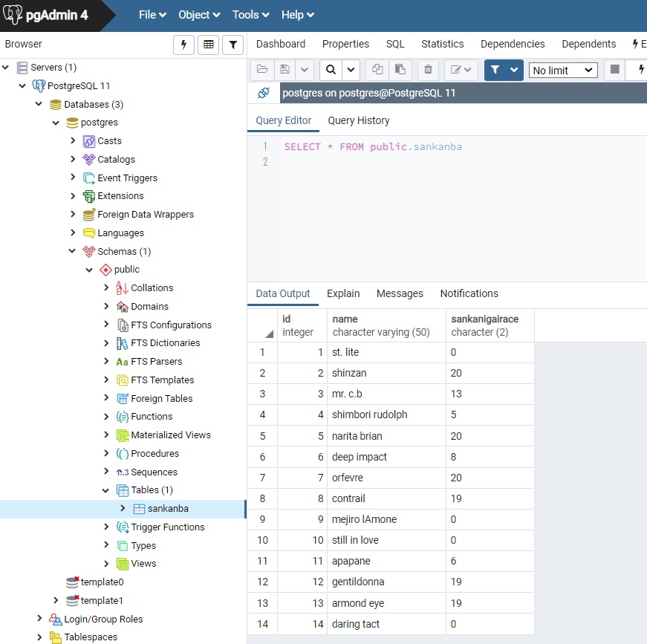Open the Properties tab
This screenshot has height=644, width=647.
tap(345, 44)
